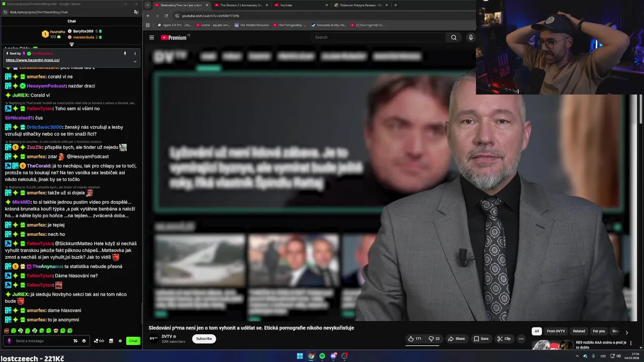Viewport: 644px width, 362px height.
Task: Filter recommendations by For you chip
Action: 599,331
